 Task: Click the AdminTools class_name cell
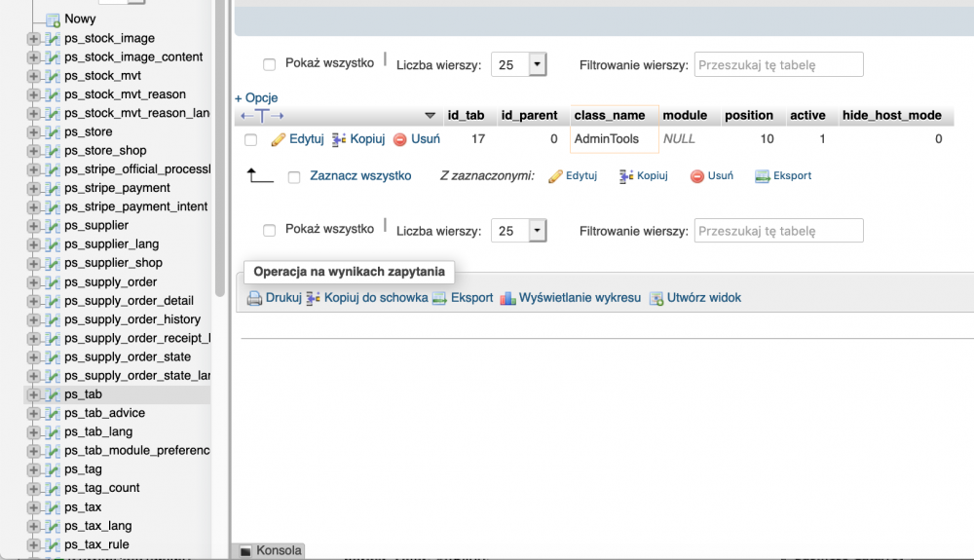pyautogui.click(x=615, y=139)
